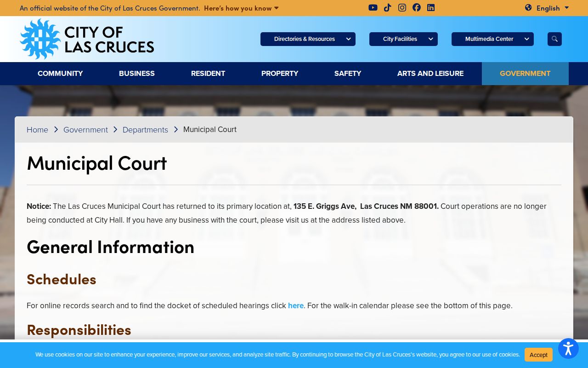Click the General Information heading
The width and height of the screenshot is (588, 368).
110,247
